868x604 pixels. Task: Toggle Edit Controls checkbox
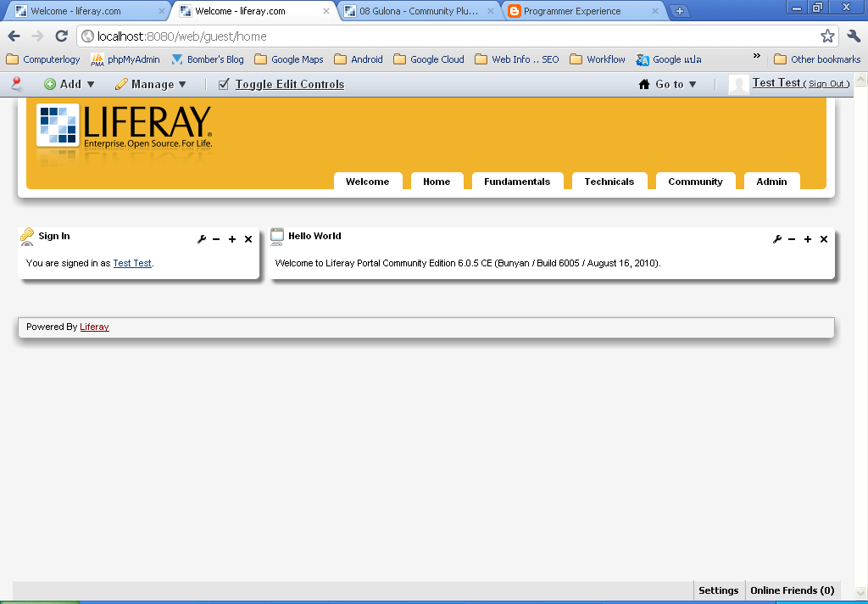(x=224, y=84)
